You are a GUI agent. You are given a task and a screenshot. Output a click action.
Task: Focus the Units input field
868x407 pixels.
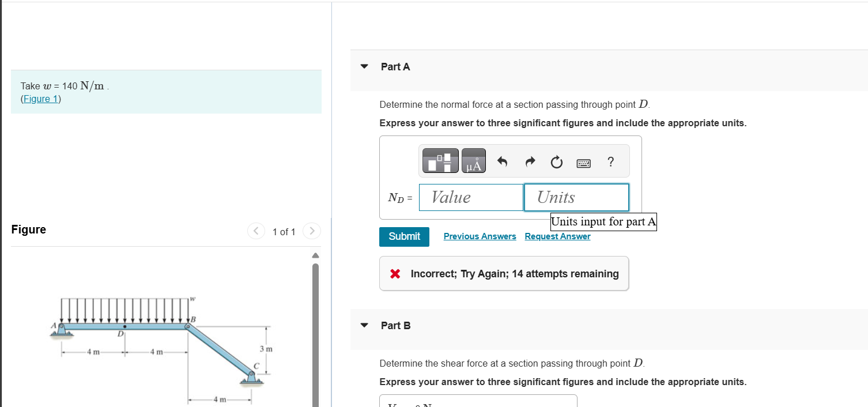[576, 197]
